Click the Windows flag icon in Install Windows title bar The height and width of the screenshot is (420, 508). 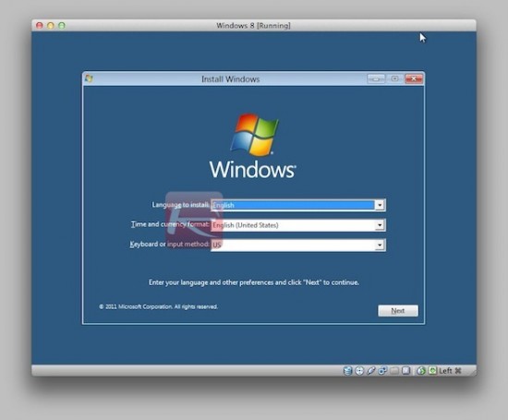point(89,78)
